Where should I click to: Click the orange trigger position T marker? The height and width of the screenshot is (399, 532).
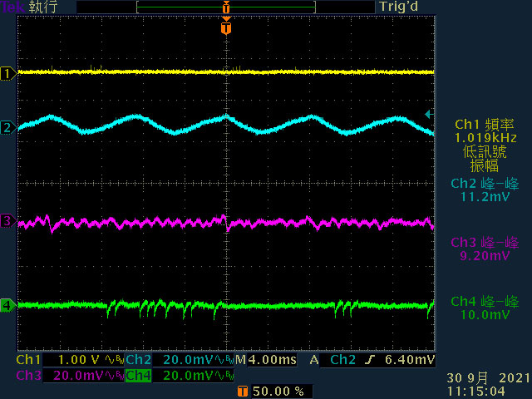click(x=226, y=27)
